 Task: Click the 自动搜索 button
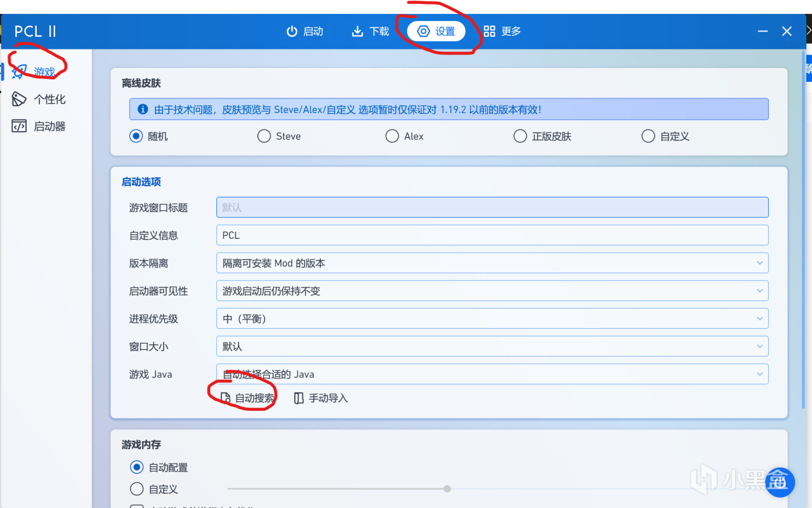coord(248,398)
